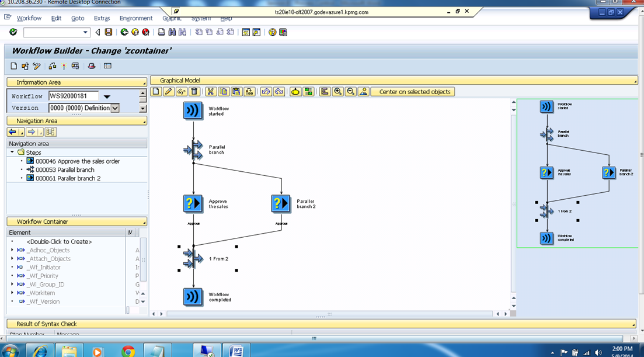The image size is (644, 357).
Task: Click the Print icon in the standard toolbar
Action: [x=159, y=32]
